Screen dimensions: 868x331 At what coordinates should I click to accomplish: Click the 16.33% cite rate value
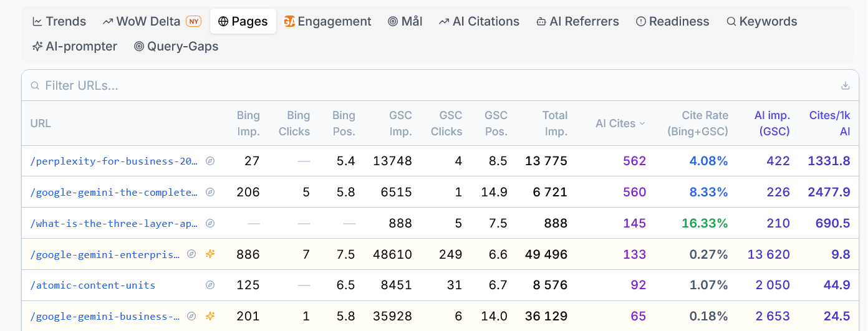[705, 223]
